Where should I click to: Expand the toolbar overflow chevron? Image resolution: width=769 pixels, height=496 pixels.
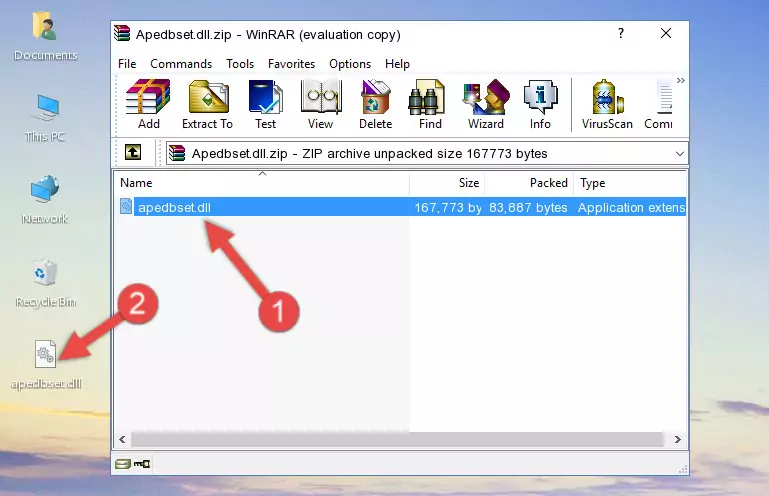point(681,80)
